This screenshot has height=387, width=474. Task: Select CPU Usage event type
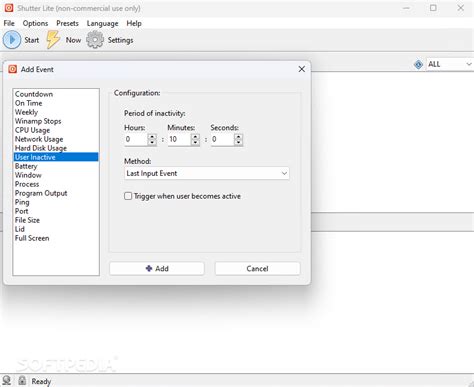coord(56,130)
